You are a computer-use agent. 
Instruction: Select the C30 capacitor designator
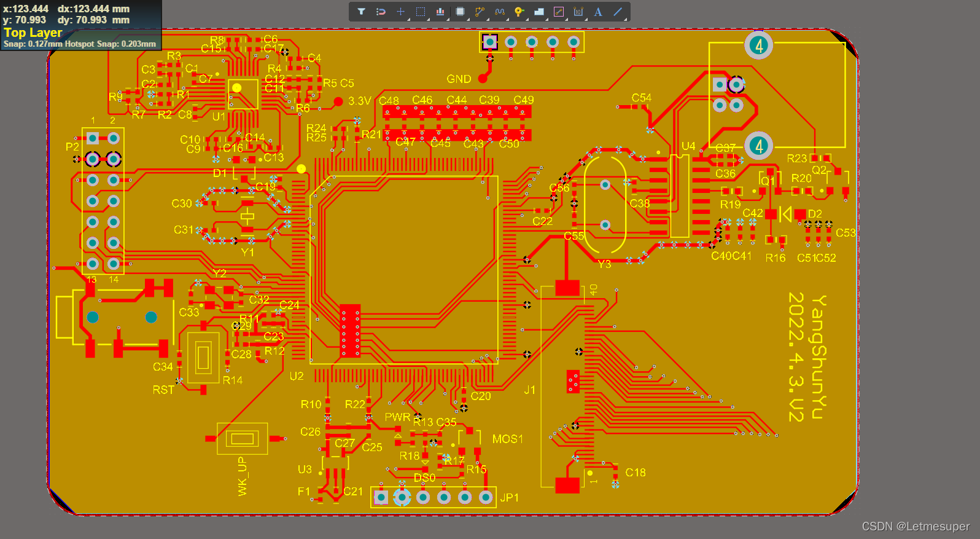pos(182,203)
